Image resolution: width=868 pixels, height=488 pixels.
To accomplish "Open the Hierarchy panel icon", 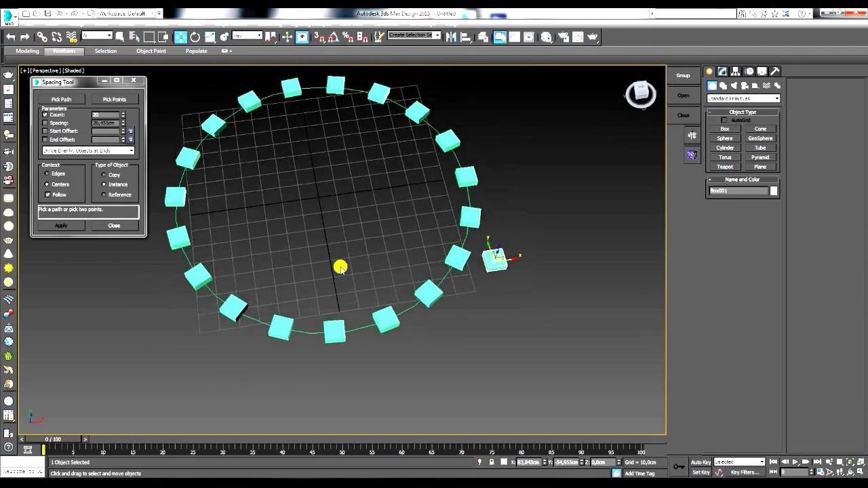I will pyautogui.click(x=736, y=71).
